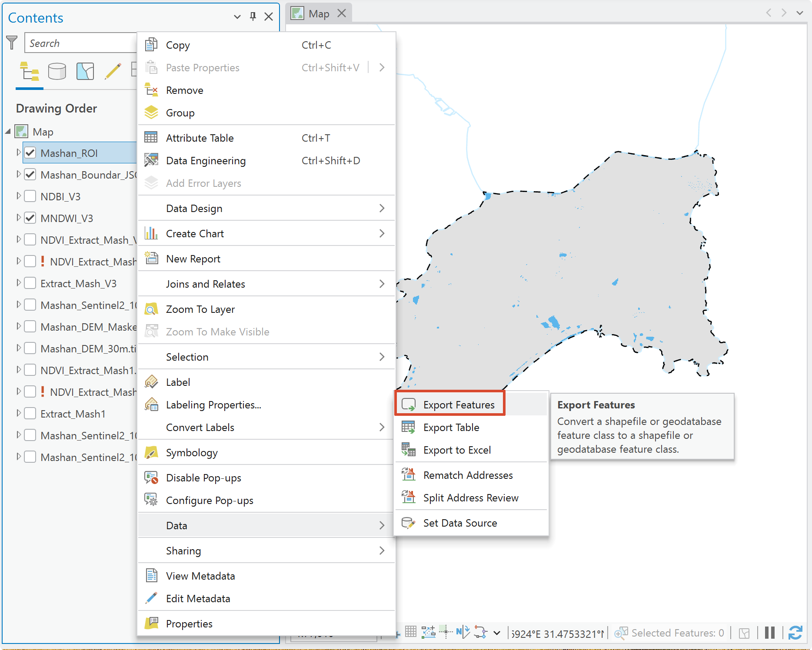Expand the NDBI_V3 layer tree arrow
Viewport: 812px width, 650px height.
pyautogui.click(x=18, y=196)
